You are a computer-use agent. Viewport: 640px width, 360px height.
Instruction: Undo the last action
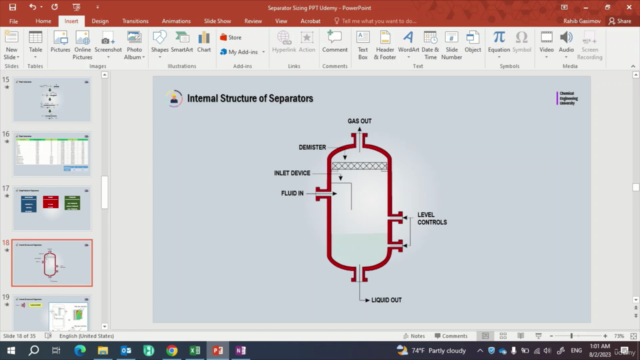(32, 7)
